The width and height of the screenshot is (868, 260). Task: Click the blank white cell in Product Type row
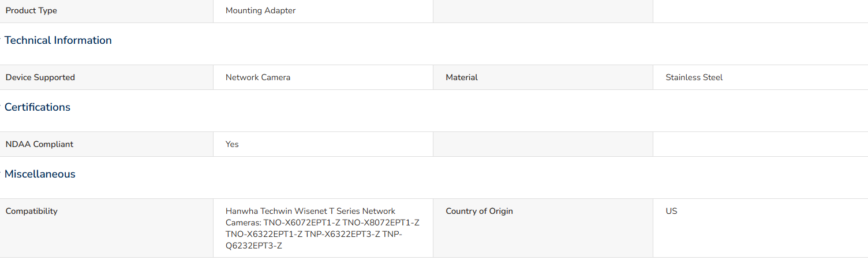point(761,11)
